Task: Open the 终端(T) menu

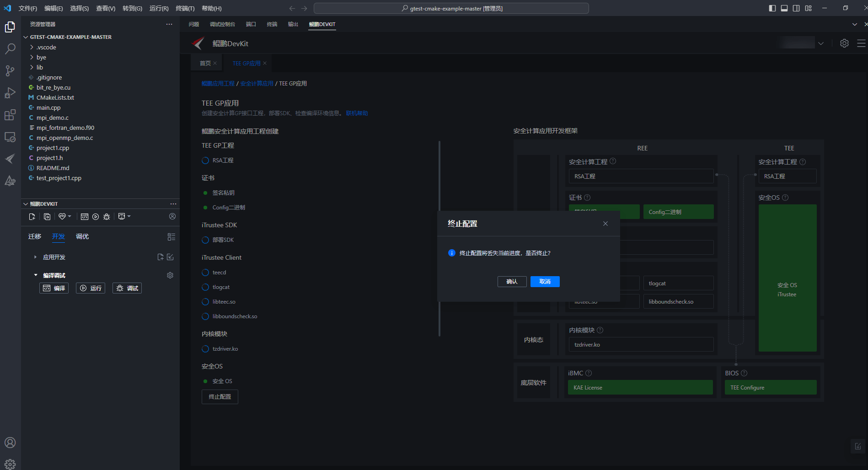Action: pyautogui.click(x=185, y=8)
